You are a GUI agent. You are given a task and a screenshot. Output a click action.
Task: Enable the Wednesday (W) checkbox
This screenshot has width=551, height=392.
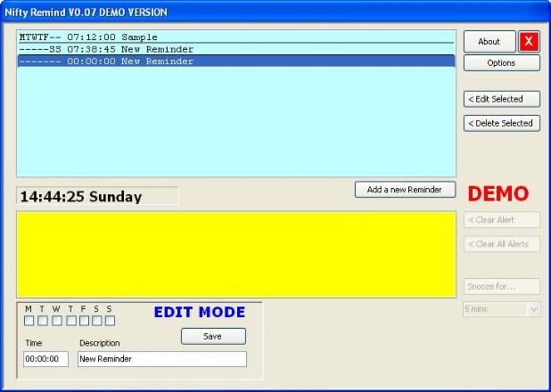pyautogui.click(x=57, y=321)
